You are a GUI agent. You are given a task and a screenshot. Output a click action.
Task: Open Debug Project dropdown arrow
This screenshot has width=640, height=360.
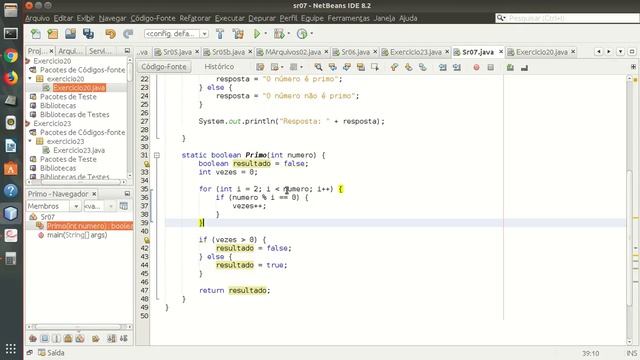[x=289, y=34]
